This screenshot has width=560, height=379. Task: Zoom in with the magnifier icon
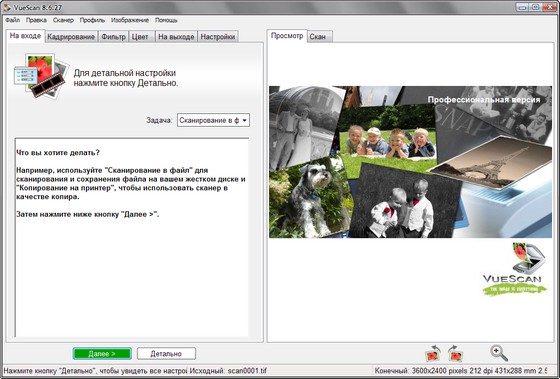[499, 353]
